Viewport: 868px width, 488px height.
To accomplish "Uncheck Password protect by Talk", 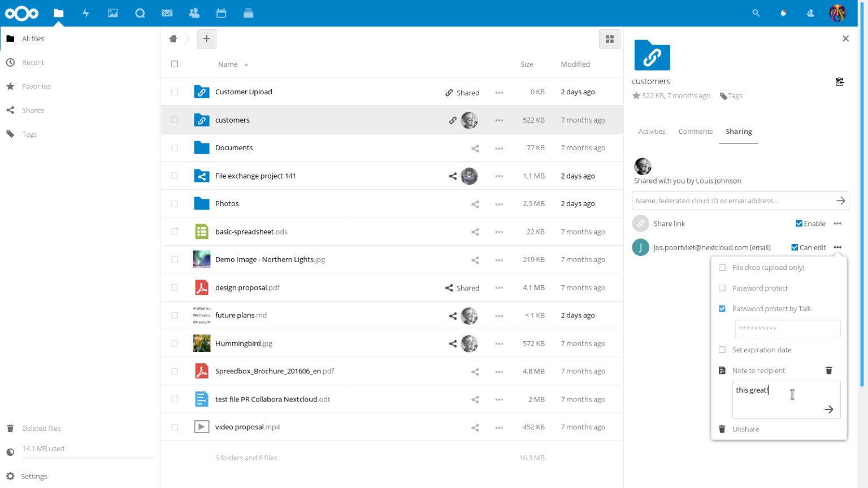I will tap(722, 309).
